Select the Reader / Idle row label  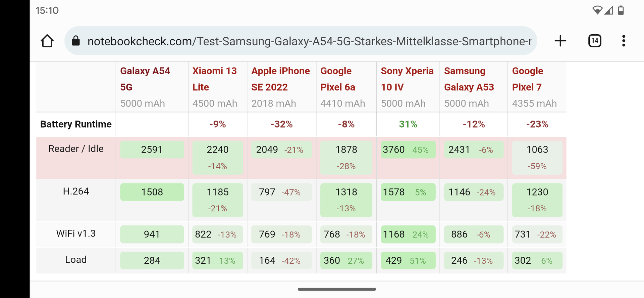(76, 149)
